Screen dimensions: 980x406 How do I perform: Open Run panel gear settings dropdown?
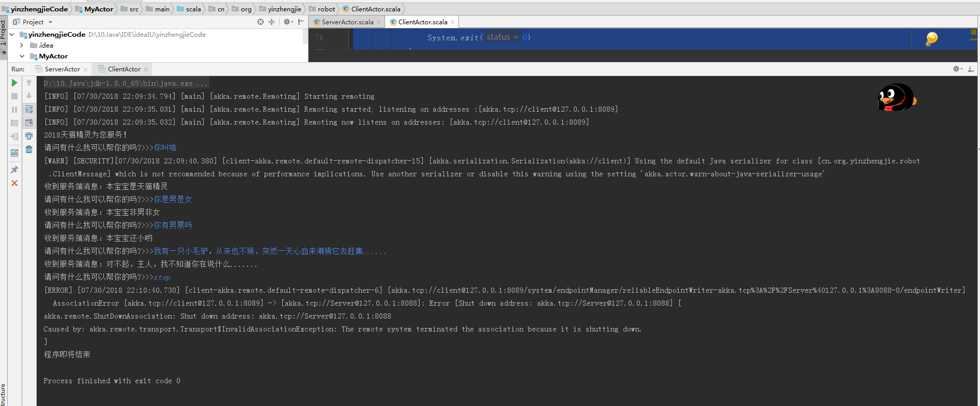pos(958,69)
